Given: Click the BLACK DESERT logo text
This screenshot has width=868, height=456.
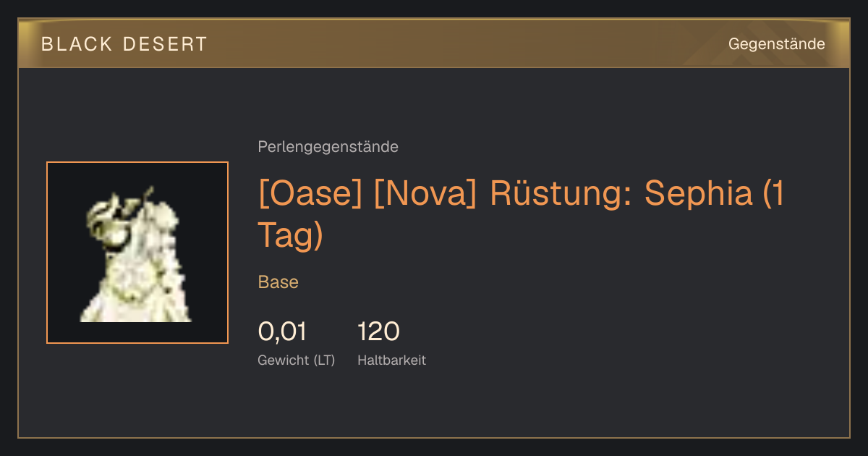Looking at the screenshot, I should click(124, 44).
